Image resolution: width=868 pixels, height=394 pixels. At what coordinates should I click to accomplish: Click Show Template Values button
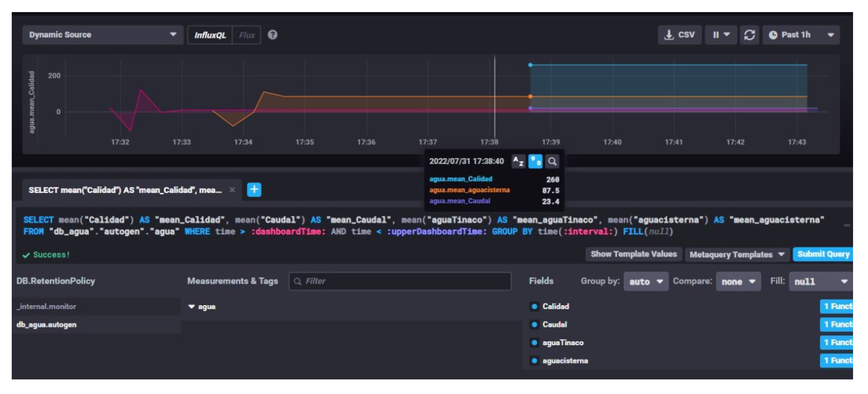pos(633,254)
